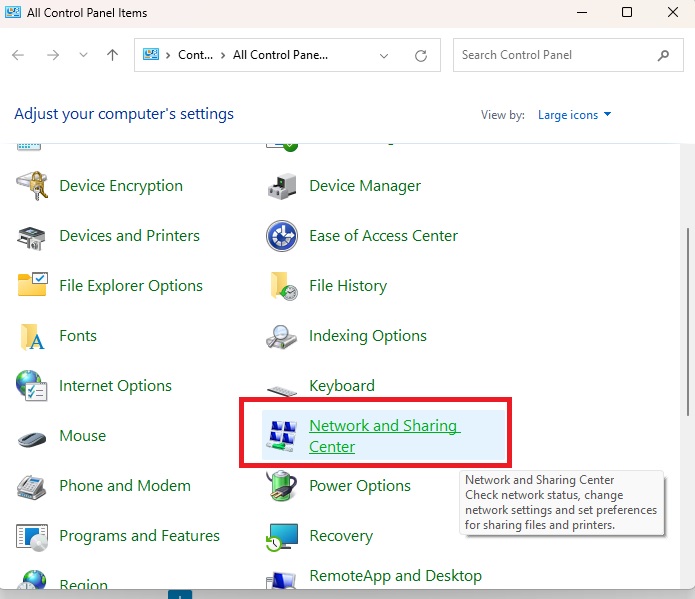Open the Fonts link
The width and height of the screenshot is (695, 599).
coord(78,336)
